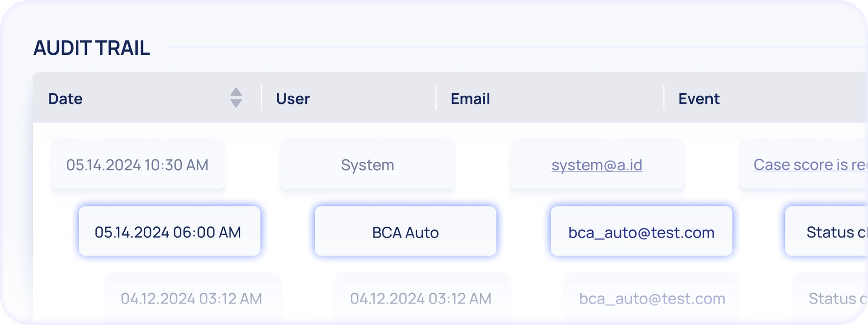
Task: Click the Event column header
Action: [699, 99]
